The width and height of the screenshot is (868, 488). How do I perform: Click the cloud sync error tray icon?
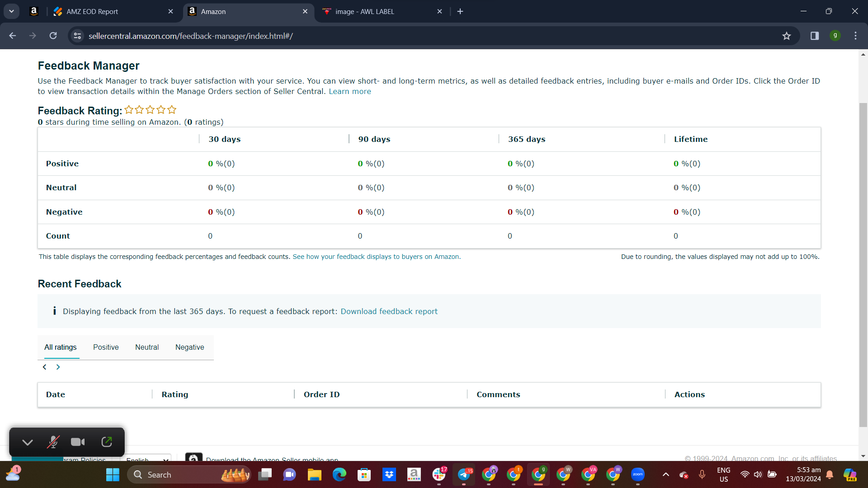coord(684,474)
